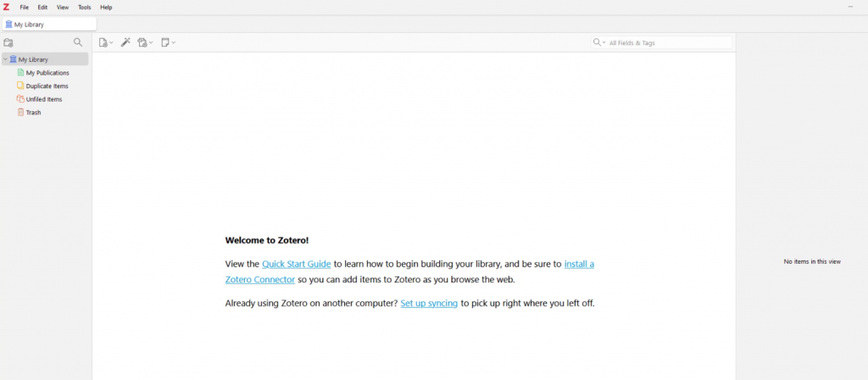Follow the Quick Start Guide link
This screenshot has height=380, width=868.
coord(296,264)
